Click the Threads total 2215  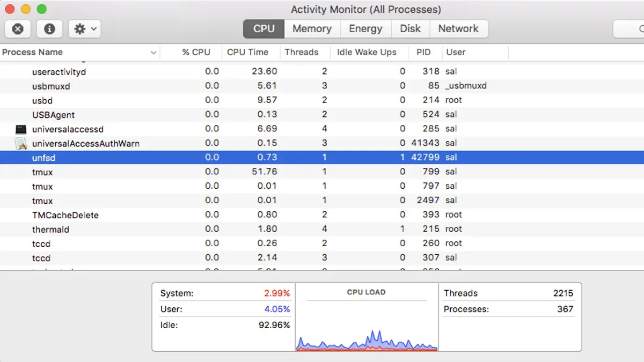pos(563,293)
